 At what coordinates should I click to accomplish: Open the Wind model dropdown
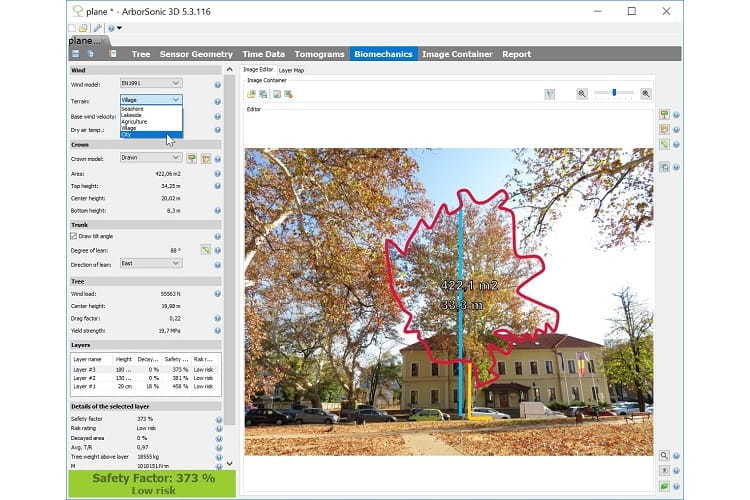[151, 83]
